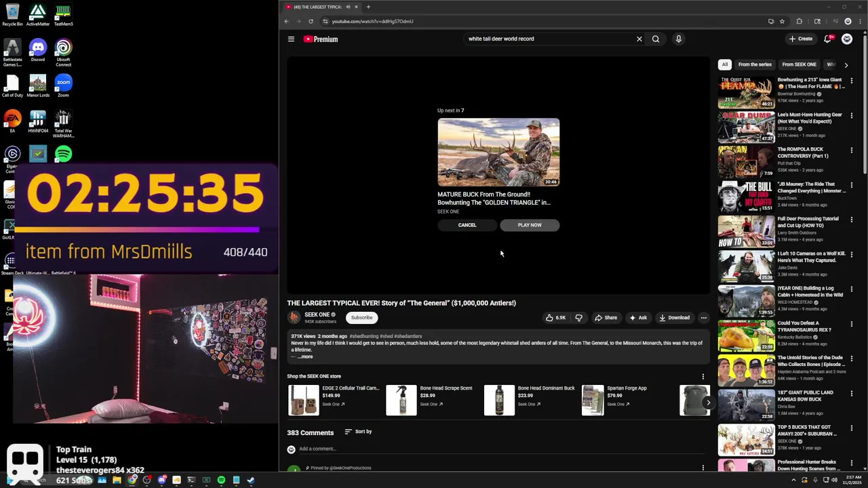Click the magnifier search button
Screen dimensions: 868x488
[x=656, y=39]
